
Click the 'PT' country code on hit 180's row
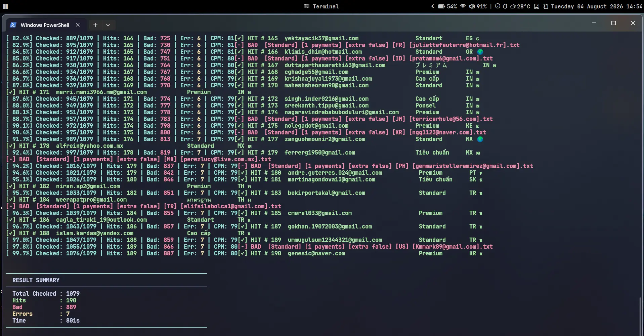(473, 173)
